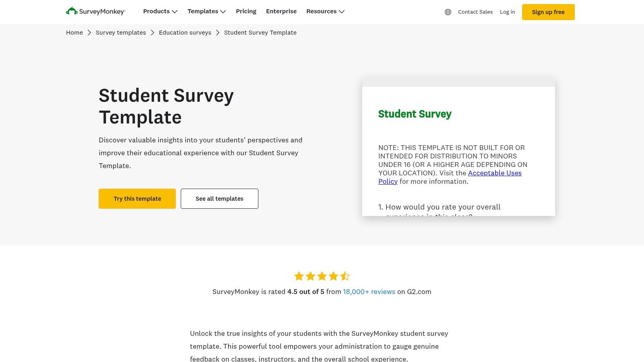Click the first gold rating star
This screenshot has width=644, height=362.
tap(299, 276)
